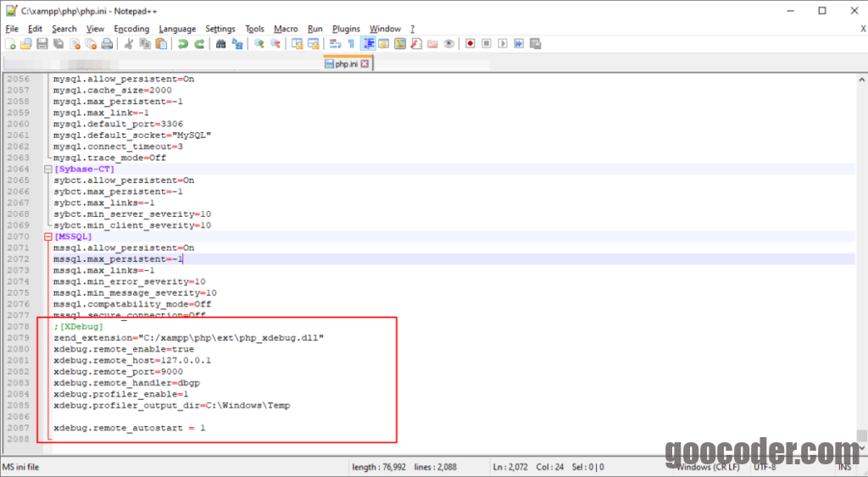This screenshot has height=477, width=868.
Task: Close the php.ini tab with red X
Action: tap(365, 64)
